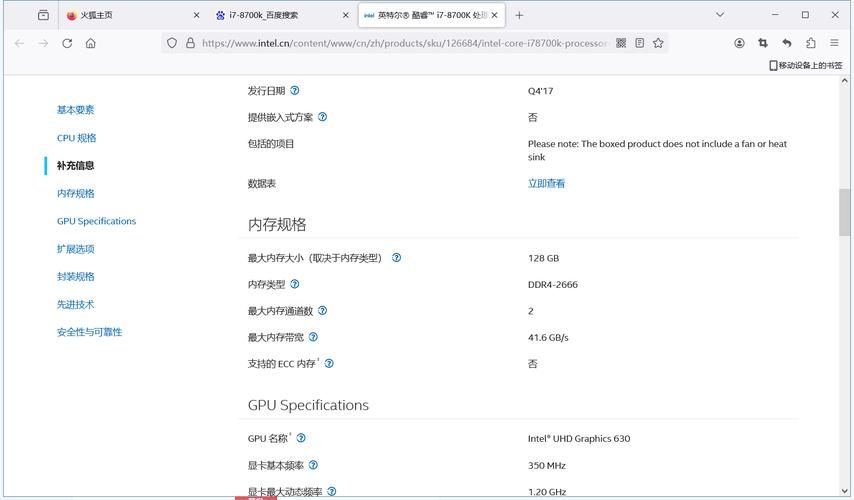The width and height of the screenshot is (854, 500).
Task: Show help for 支持的 ECC 内存
Action: 329,363
